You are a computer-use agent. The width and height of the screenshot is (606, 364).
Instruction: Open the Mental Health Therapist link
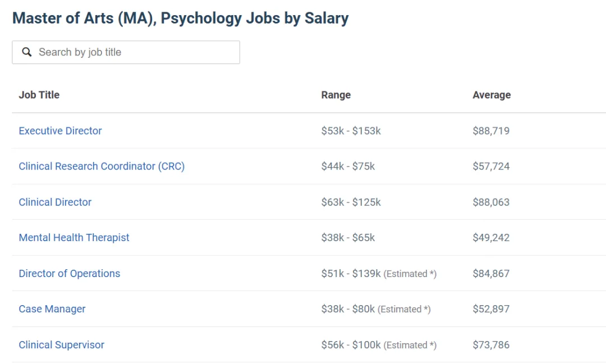click(x=74, y=238)
